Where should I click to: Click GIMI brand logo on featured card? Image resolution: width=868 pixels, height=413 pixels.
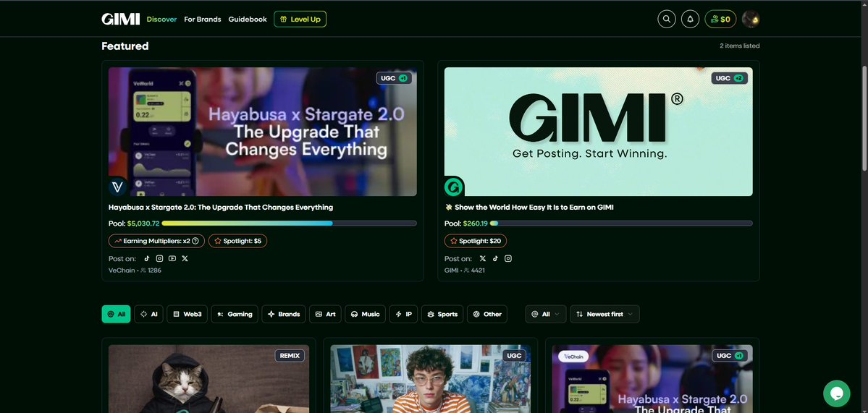(x=453, y=187)
